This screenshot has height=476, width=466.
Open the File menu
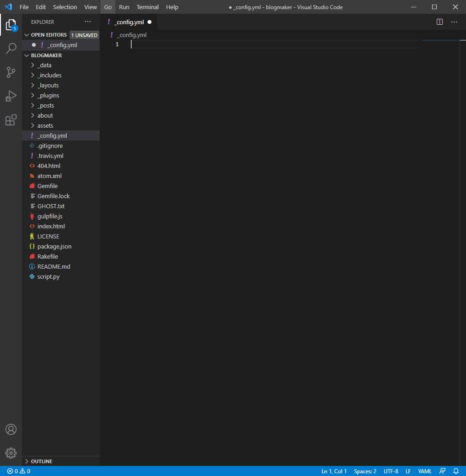coord(24,7)
